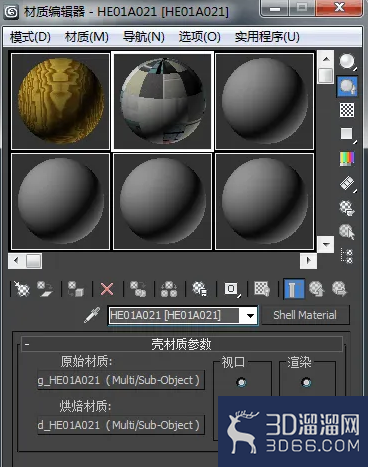Image resolution: width=368 pixels, height=467 pixels.
Task: Select the bottom-left gray sample slot
Action: pyautogui.click(x=61, y=201)
